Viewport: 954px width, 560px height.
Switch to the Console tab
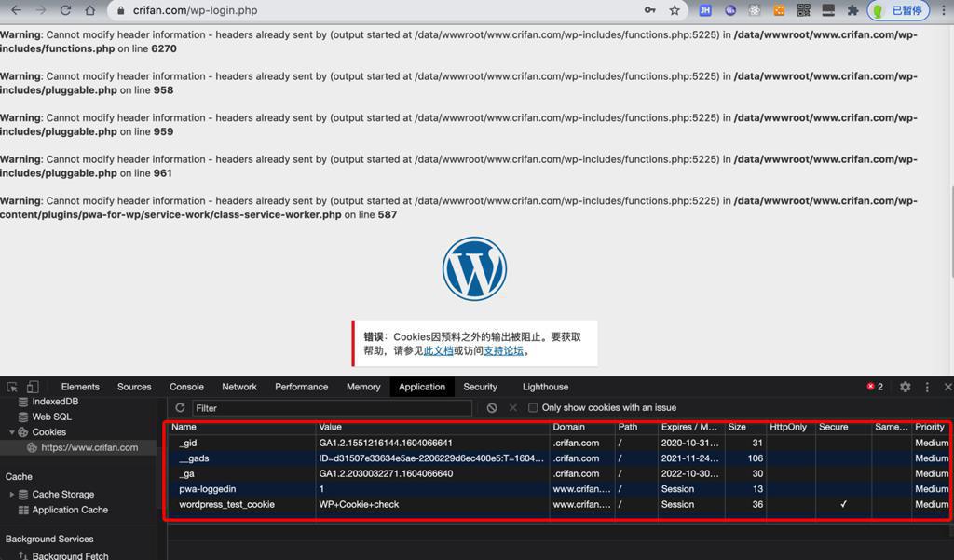[x=186, y=387]
